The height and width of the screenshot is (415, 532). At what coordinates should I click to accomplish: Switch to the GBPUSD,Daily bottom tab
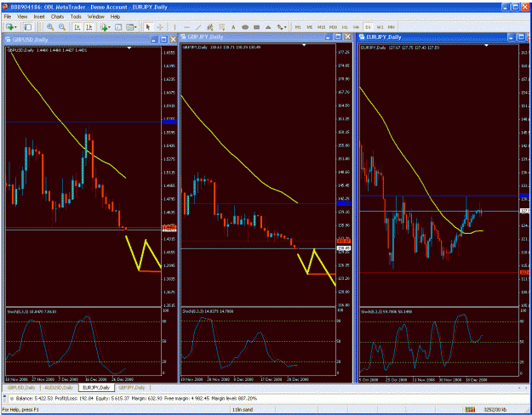point(21,387)
